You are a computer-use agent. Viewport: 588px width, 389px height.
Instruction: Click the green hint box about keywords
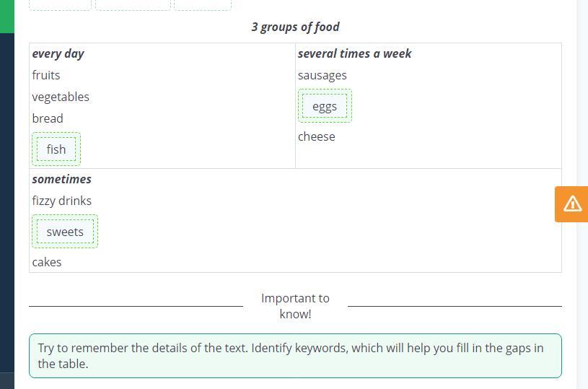click(295, 356)
